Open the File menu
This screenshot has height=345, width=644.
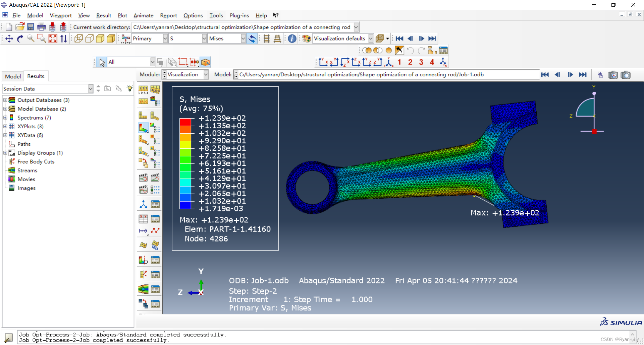pos(16,15)
